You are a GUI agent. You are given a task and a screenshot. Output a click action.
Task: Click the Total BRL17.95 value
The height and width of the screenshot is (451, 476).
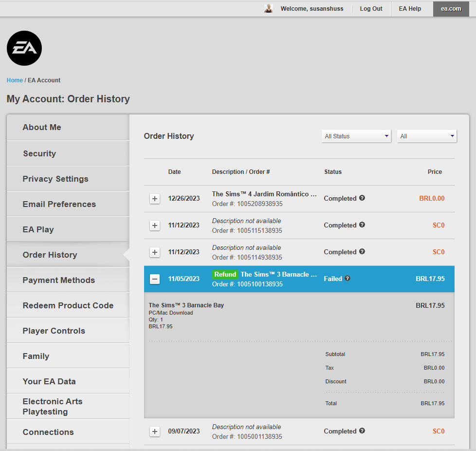(432, 403)
